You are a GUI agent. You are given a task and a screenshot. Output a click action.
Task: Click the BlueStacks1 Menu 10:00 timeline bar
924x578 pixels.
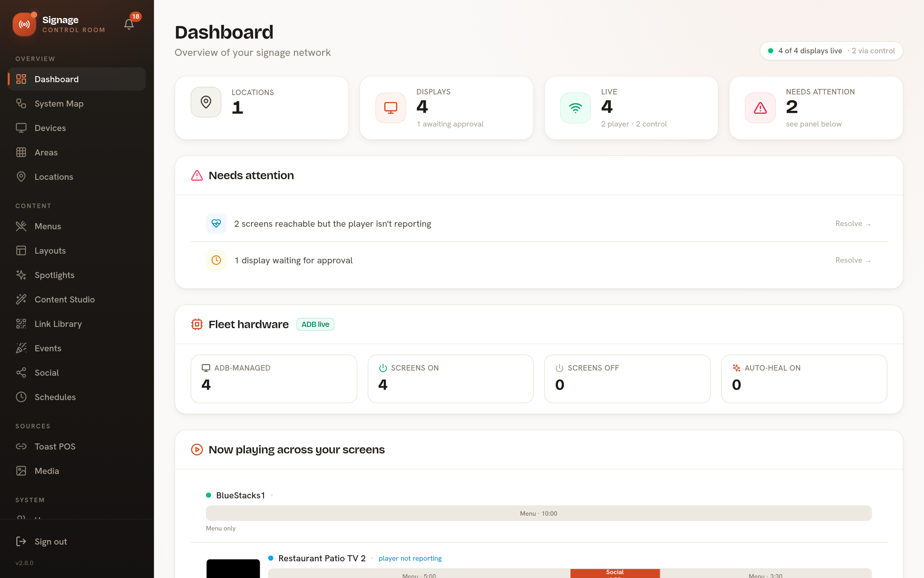[539, 513]
